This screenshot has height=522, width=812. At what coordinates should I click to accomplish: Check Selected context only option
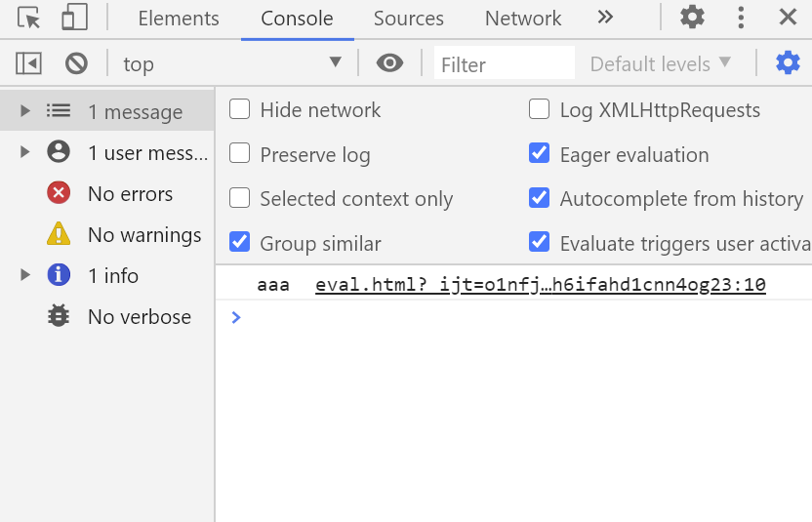pos(239,198)
